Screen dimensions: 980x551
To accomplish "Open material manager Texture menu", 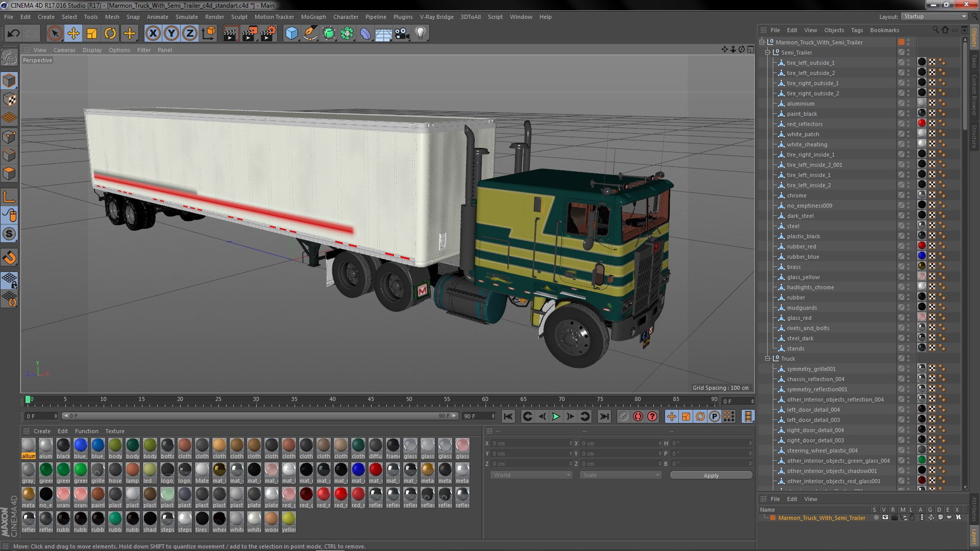I will [x=115, y=431].
